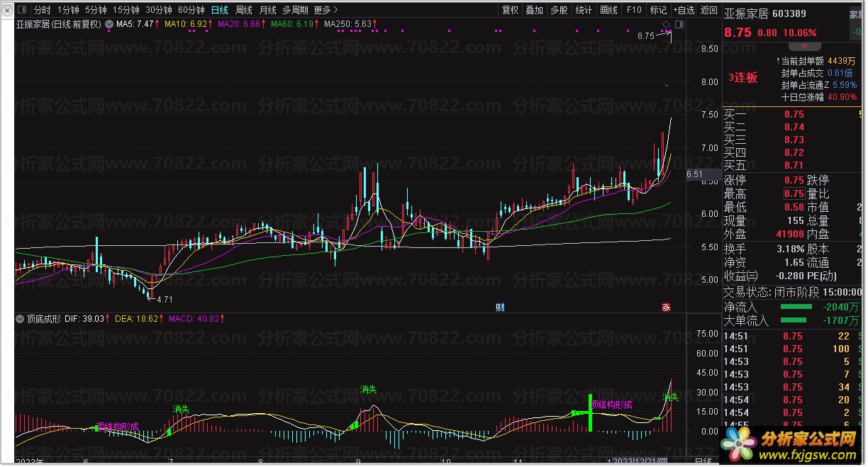Click the 标记 mark button
Screen dimensions: 868x467
point(659,10)
